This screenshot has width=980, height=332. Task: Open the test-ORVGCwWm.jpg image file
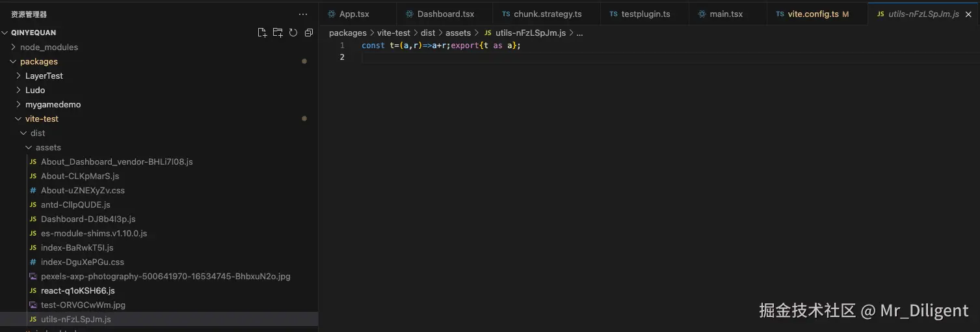(x=83, y=305)
